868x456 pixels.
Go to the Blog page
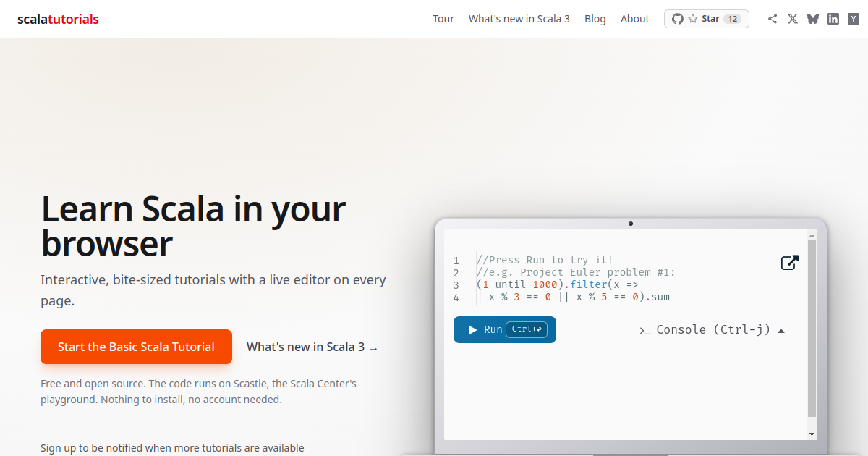(x=595, y=19)
